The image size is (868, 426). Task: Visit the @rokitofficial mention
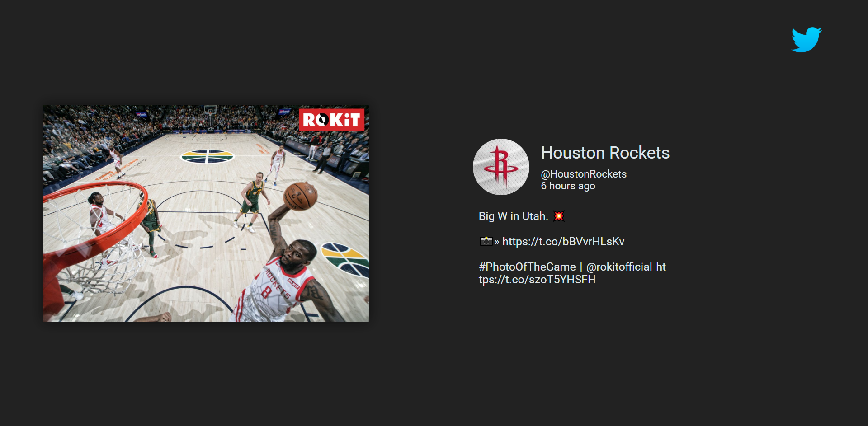[x=619, y=267]
